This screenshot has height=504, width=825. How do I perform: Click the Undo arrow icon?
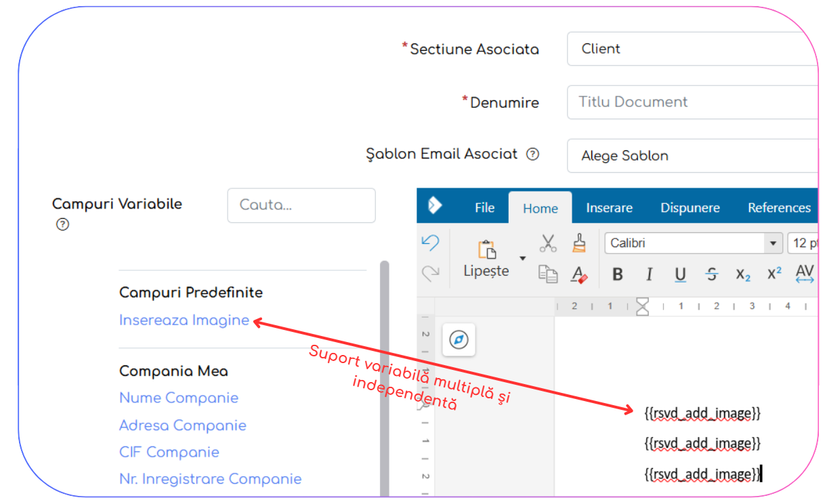click(430, 243)
